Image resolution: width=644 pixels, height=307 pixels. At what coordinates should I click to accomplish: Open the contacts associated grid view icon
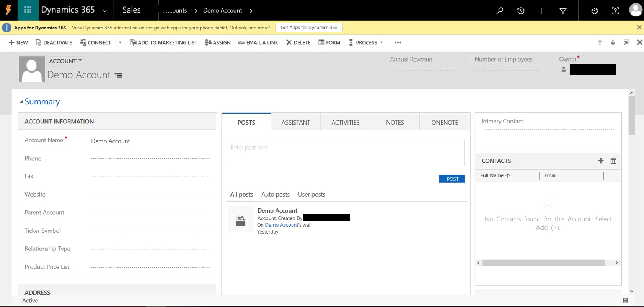pos(613,161)
